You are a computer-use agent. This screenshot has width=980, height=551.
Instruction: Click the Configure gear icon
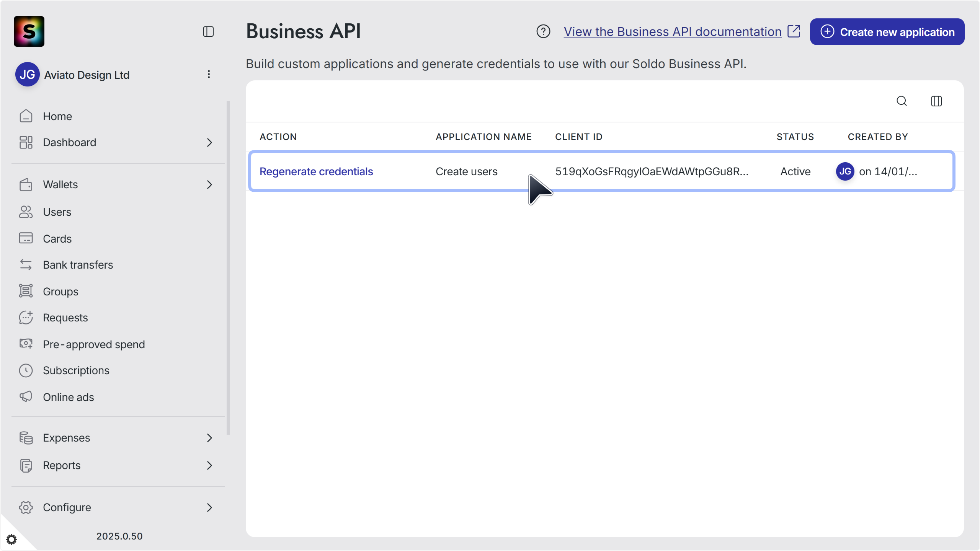point(26,507)
